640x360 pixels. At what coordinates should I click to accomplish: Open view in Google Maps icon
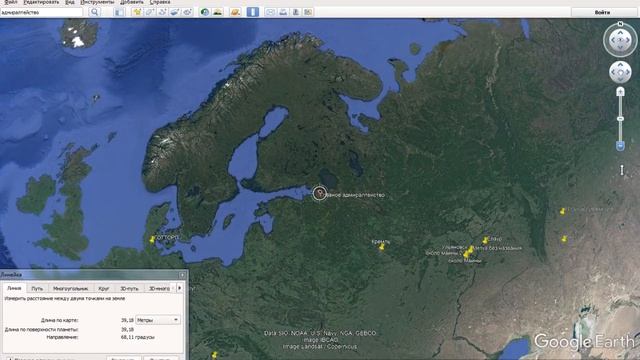pyautogui.click(x=308, y=12)
